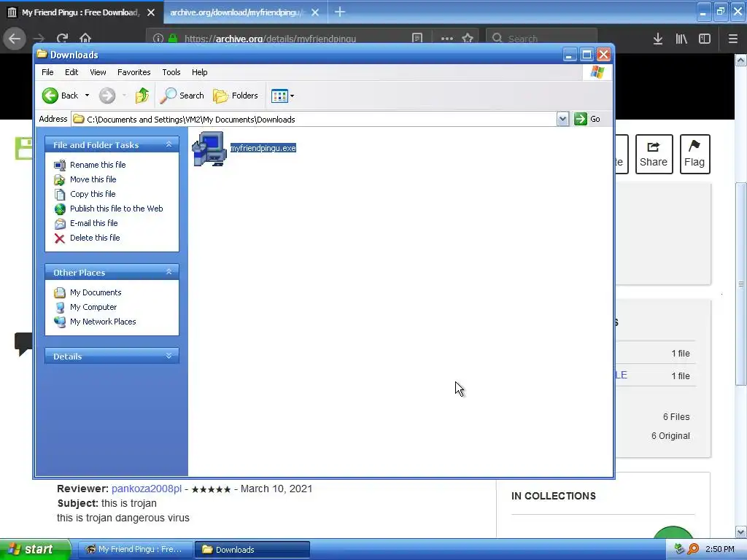Click Copy this file

pyautogui.click(x=93, y=194)
